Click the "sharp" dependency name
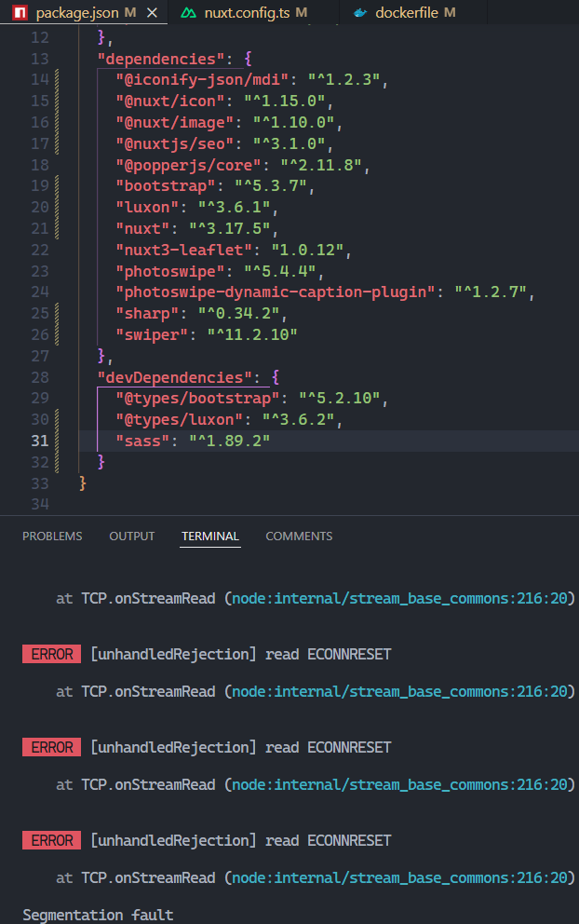This screenshot has width=579, height=924. (148, 314)
